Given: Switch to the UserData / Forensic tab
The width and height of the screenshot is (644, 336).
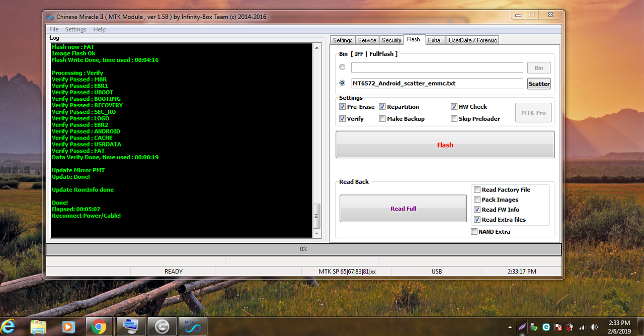Looking at the screenshot, I should click(472, 40).
